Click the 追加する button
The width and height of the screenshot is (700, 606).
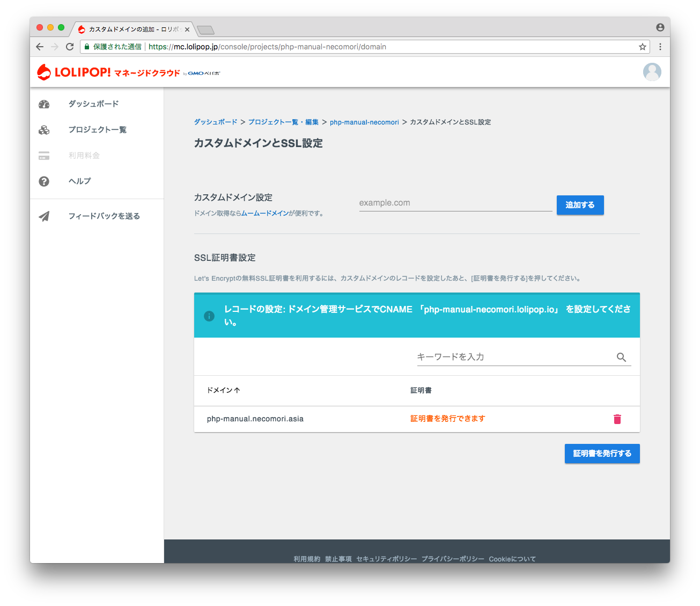580,205
